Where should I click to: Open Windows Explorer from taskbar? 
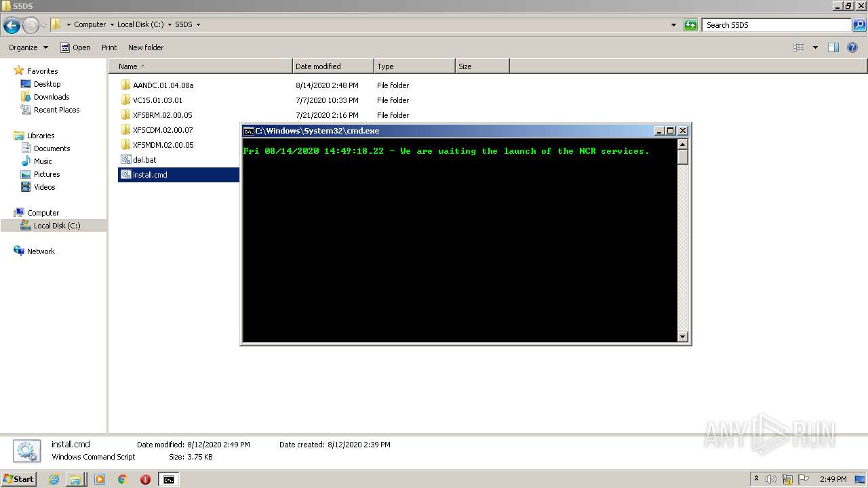point(76,479)
